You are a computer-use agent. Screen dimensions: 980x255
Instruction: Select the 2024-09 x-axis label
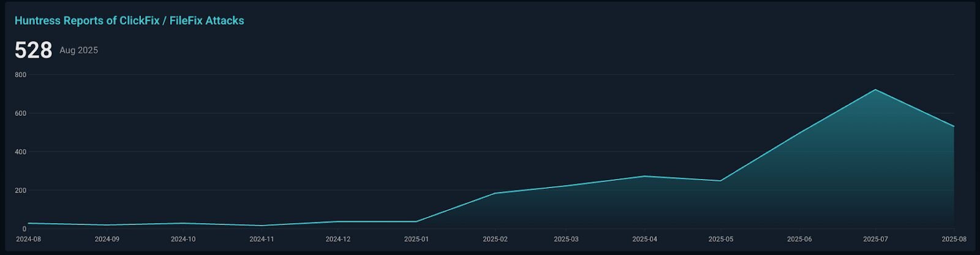click(x=107, y=239)
